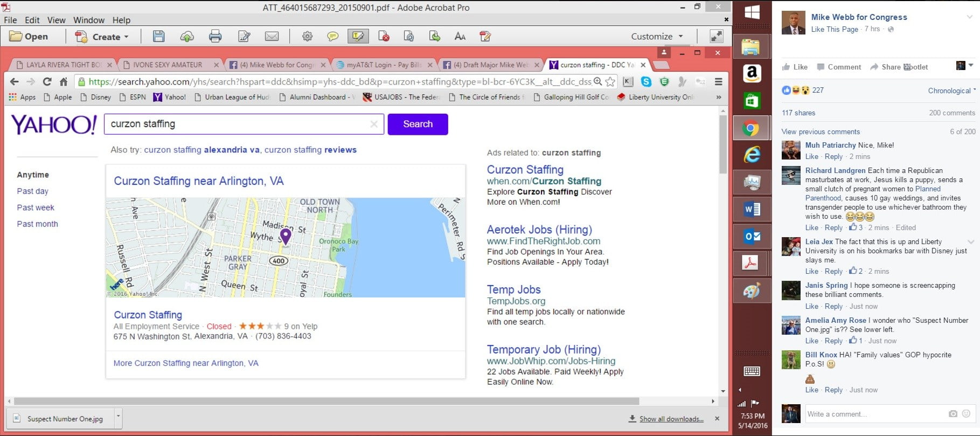Click View previous comments on Facebook

(x=821, y=132)
